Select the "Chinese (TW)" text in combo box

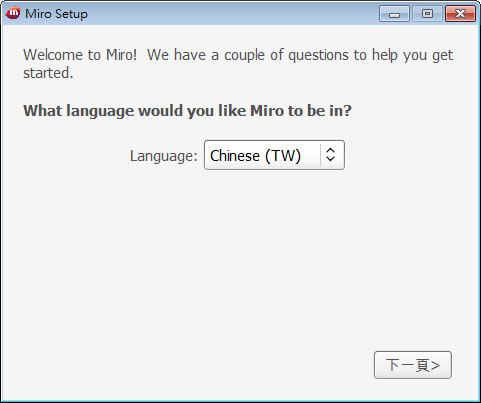click(255, 156)
